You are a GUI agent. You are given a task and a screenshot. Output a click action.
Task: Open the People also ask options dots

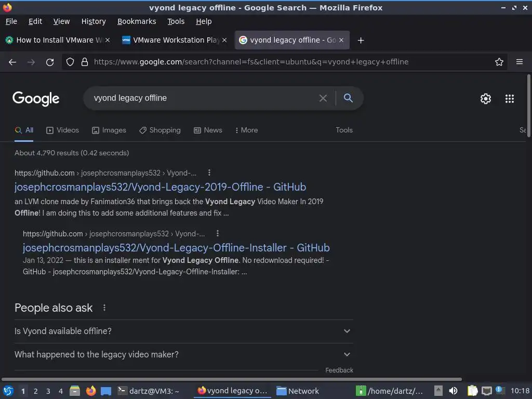point(104,308)
